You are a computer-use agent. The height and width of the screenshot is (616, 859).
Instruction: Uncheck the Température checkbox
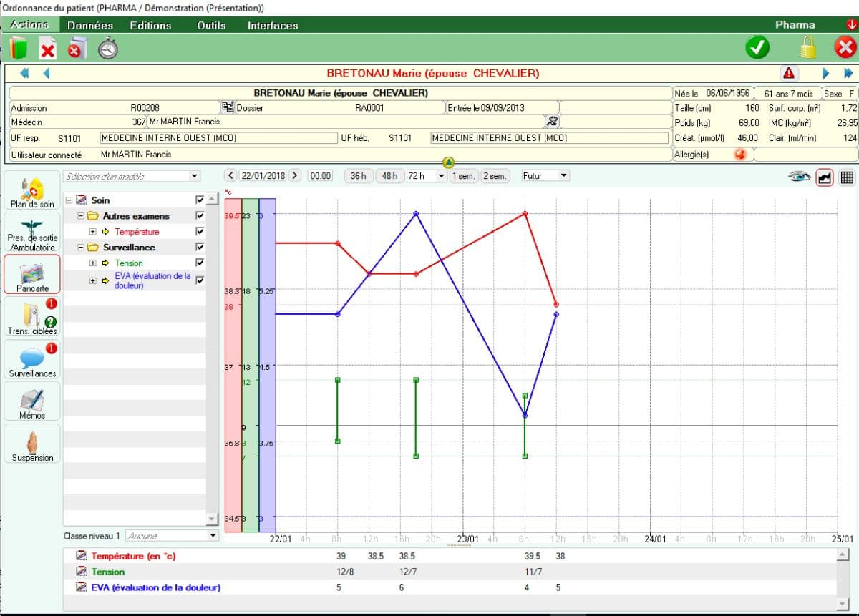[200, 232]
